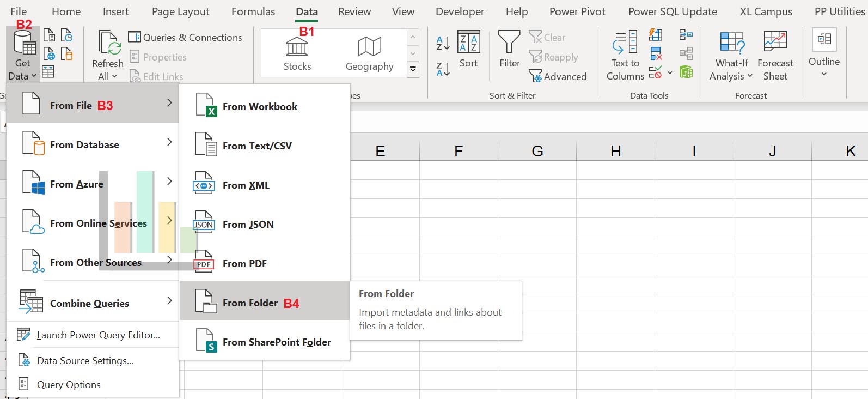Click the Stocks data type icon
868x399 pixels.
tap(297, 48)
